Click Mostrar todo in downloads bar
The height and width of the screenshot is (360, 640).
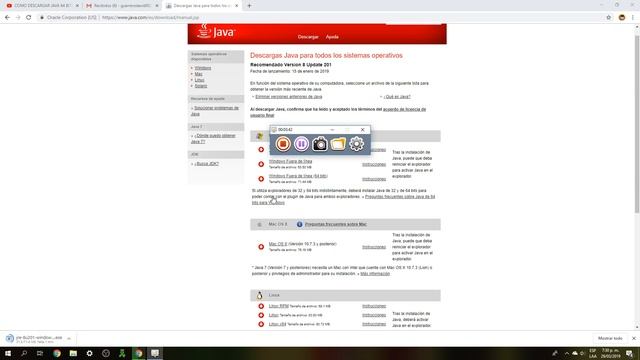click(x=610, y=338)
